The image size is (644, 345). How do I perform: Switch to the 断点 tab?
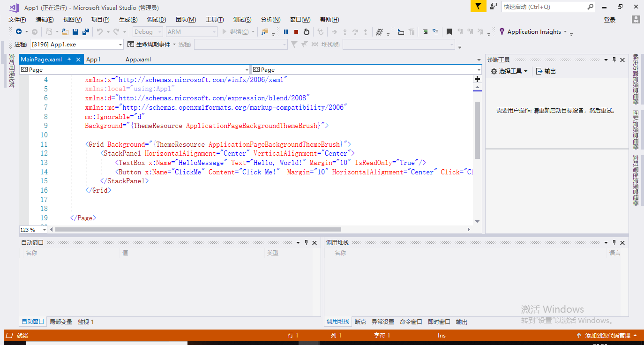click(x=360, y=322)
